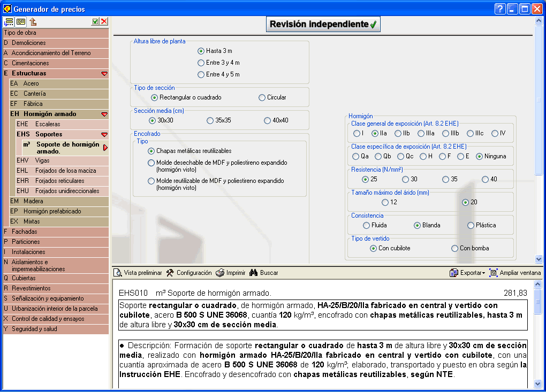Collapse the Estructuras category arrow
The height and width of the screenshot is (392, 546).
104,74
